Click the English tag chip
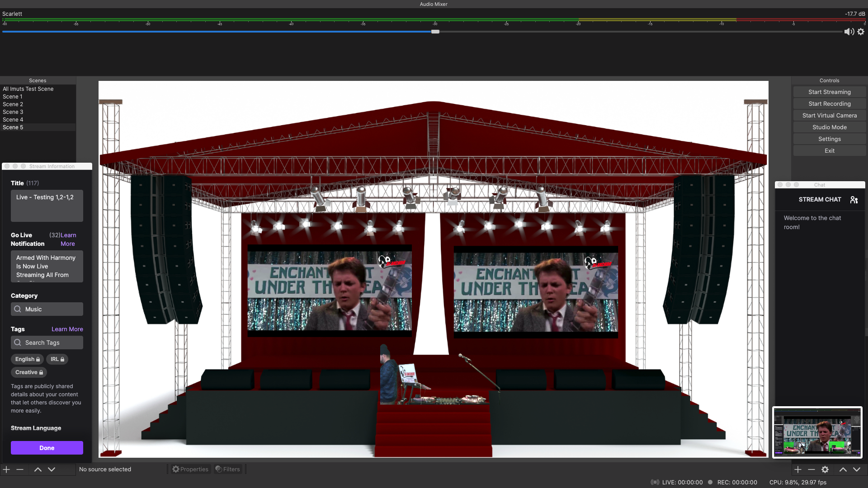 click(x=28, y=359)
